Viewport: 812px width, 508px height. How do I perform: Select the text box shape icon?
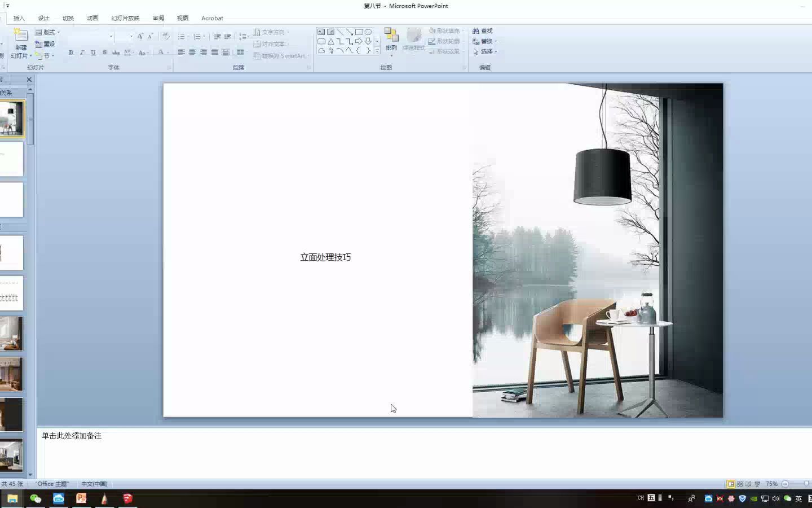[321, 32]
